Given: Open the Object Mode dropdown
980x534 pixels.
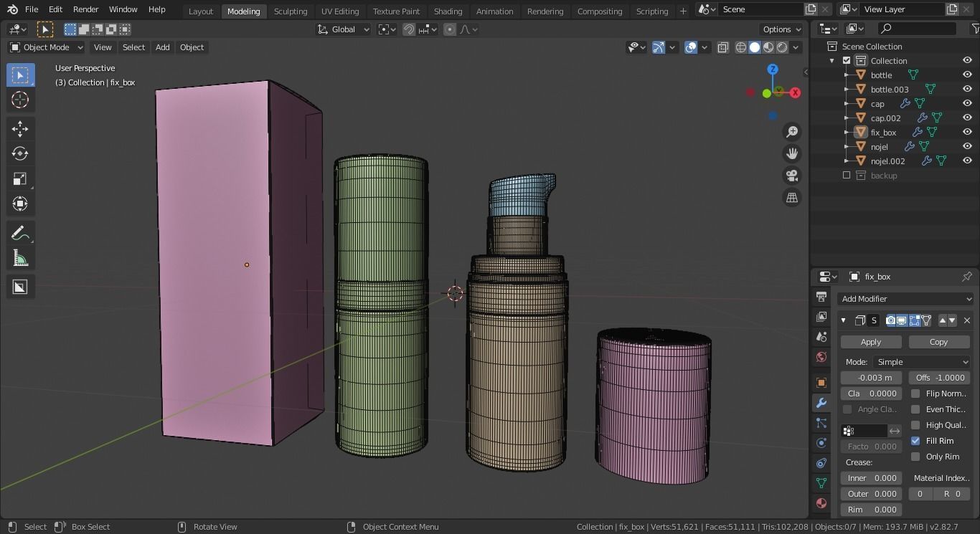Looking at the screenshot, I should [46, 47].
